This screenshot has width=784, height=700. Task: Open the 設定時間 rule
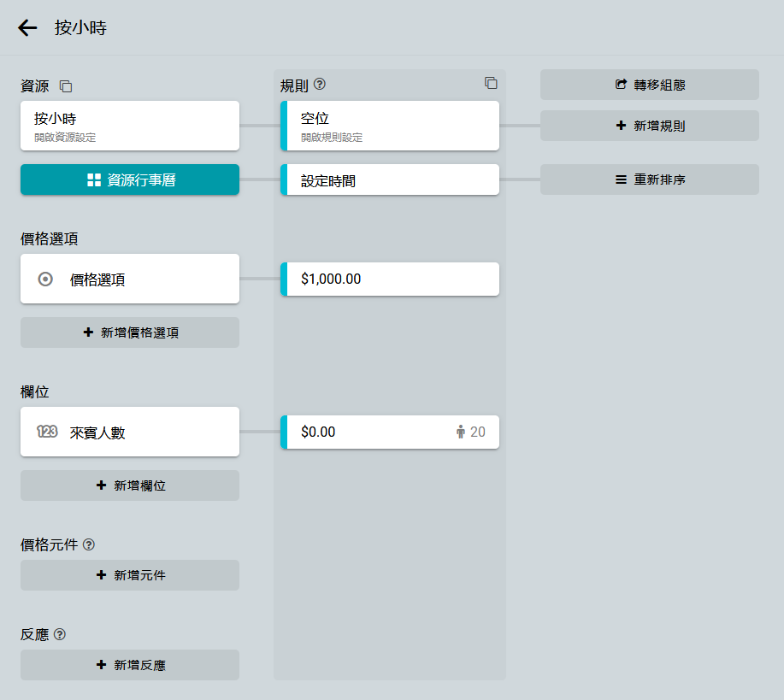(x=390, y=180)
